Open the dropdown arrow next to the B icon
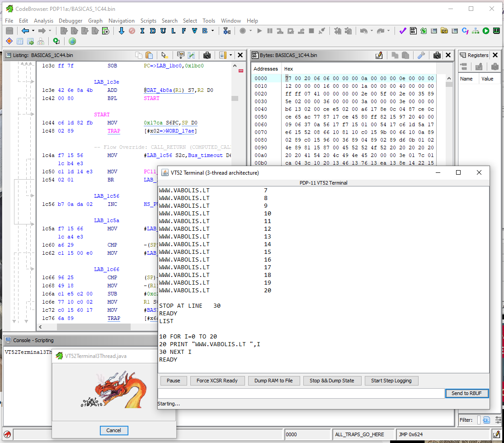Viewport: 504px width, 443px height. point(212,31)
